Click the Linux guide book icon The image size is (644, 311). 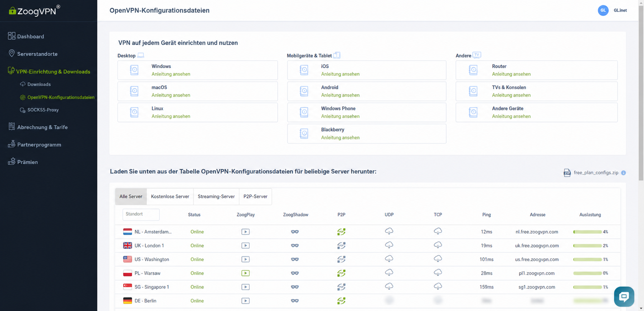click(134, 112)
